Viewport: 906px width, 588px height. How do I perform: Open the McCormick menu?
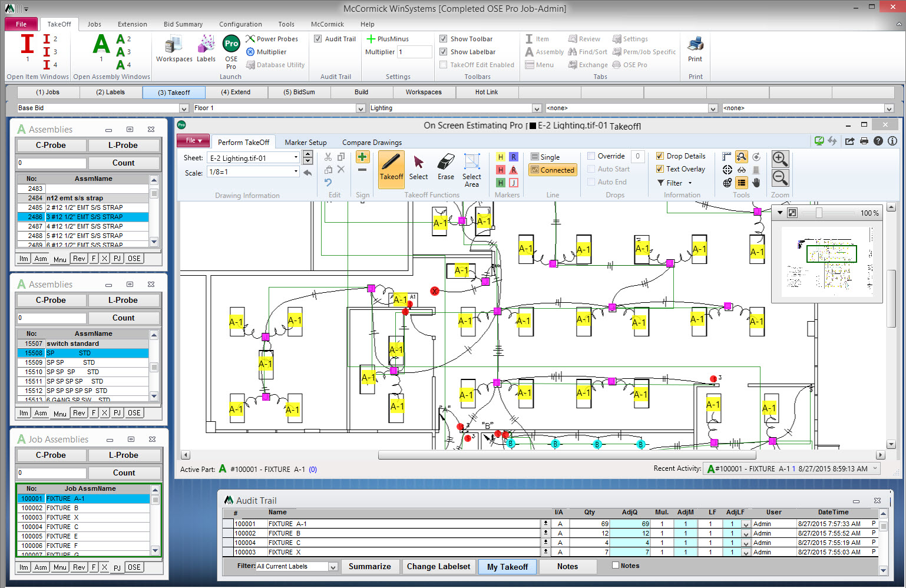tap(328, 24)
